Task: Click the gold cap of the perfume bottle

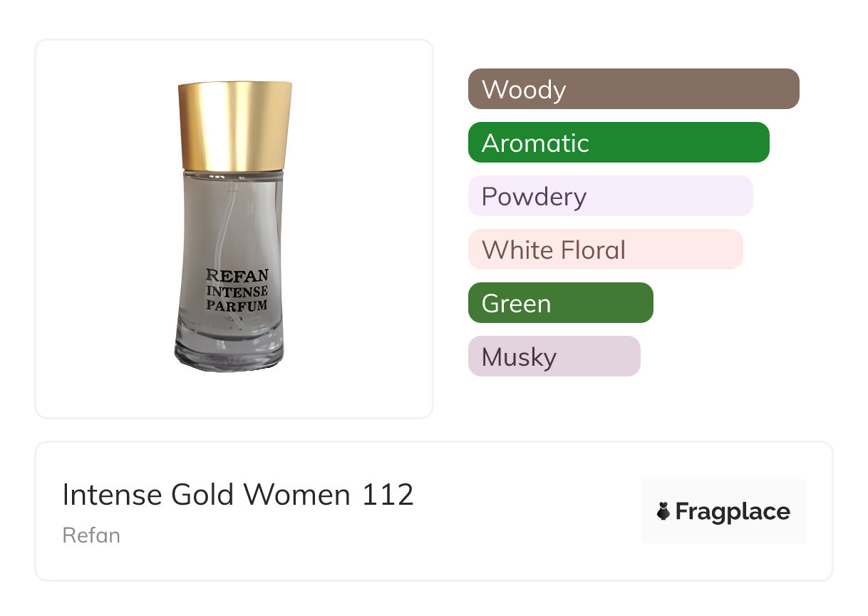Action: [234, 125]
